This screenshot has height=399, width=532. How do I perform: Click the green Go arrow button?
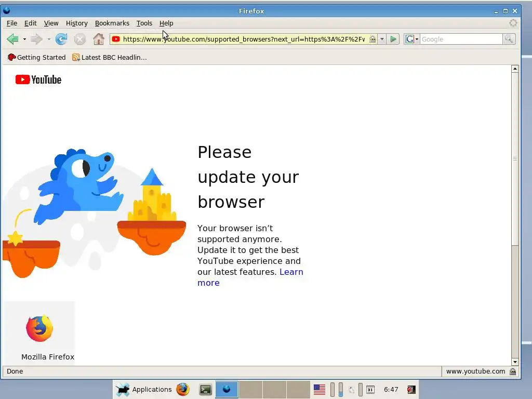tap(393, 39)
